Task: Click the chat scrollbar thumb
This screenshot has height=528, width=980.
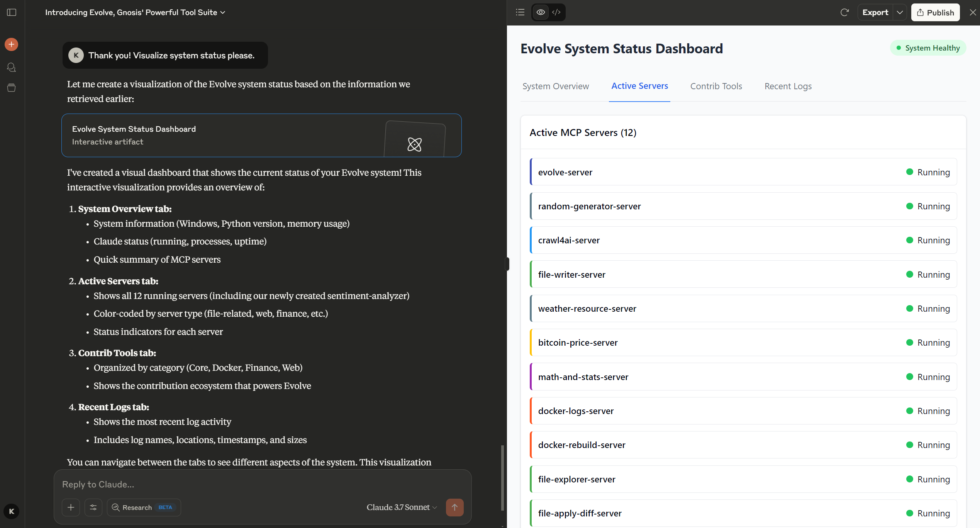Action: coord(502,478)
